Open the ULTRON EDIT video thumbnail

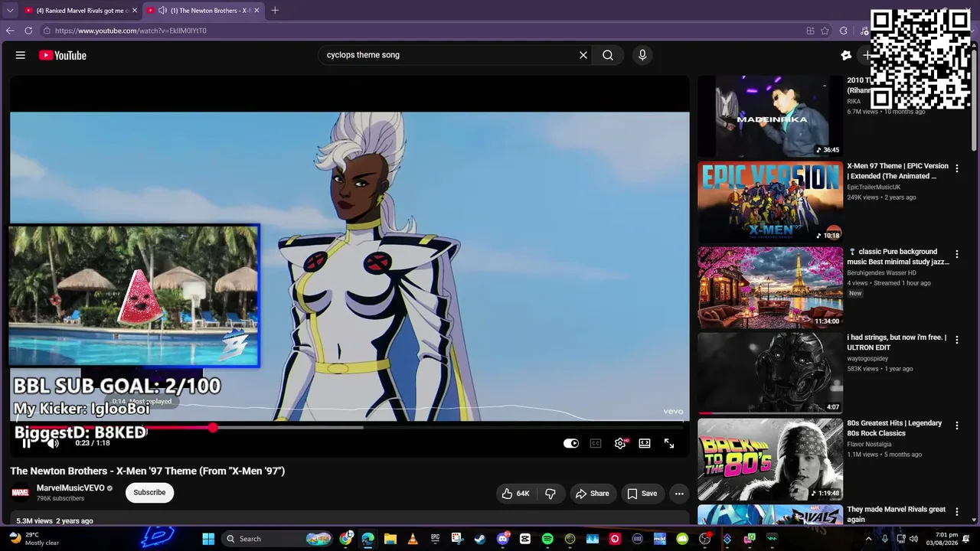click(x=770, y=373)
